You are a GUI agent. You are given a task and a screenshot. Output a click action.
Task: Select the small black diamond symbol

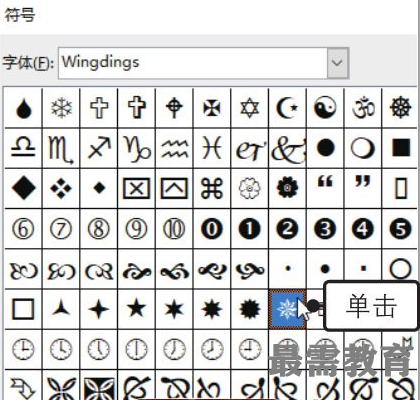point(99,188)
